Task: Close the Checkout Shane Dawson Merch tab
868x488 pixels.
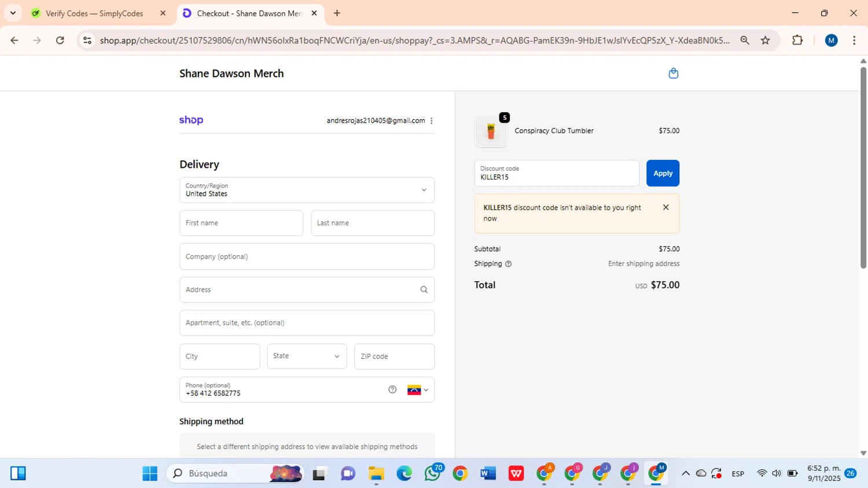Action: coord(314,13)
